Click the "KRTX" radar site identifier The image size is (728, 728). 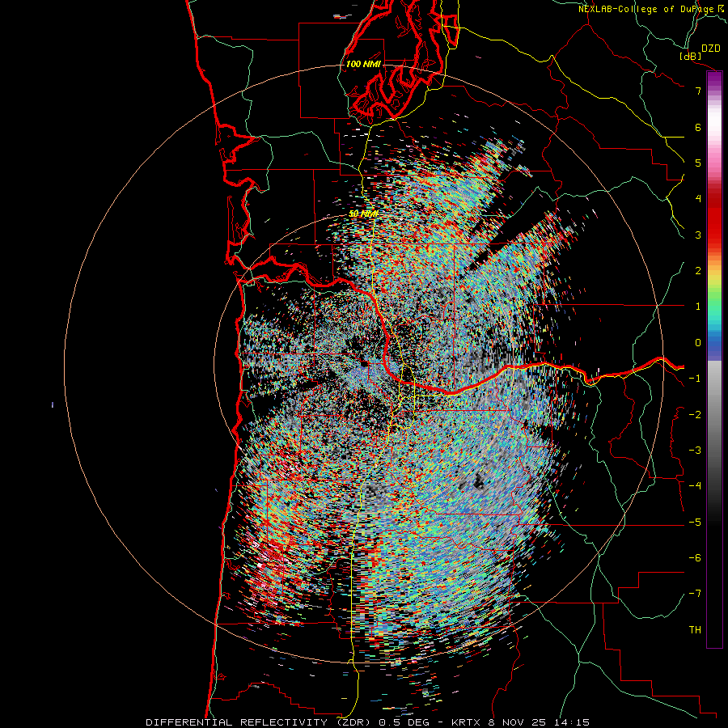467,722
